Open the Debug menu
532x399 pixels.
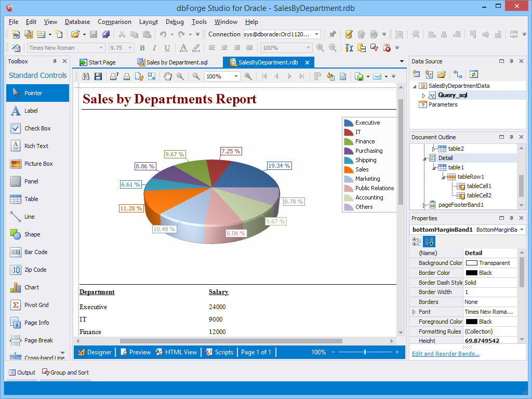pyautogui.click(x=175, y=22)
